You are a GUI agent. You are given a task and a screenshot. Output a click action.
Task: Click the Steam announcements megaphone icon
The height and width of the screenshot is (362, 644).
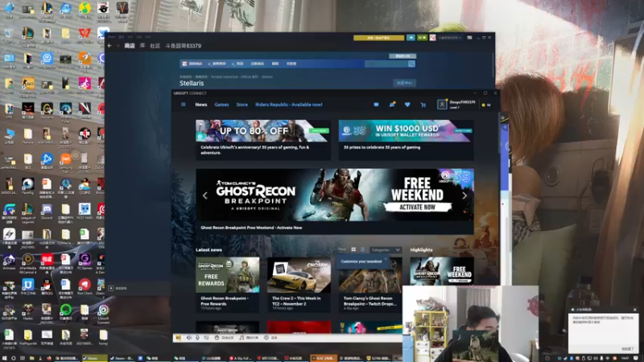coord(411,38)
